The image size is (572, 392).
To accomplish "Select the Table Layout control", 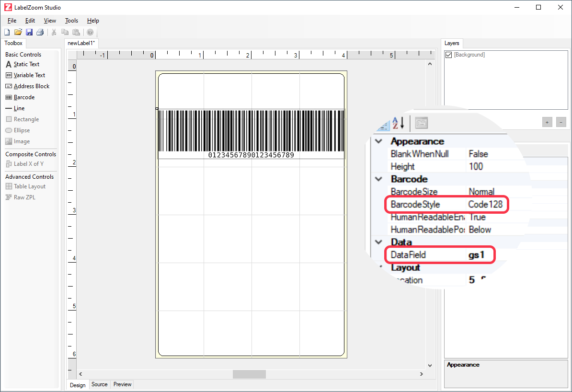I will click(25, 186).
